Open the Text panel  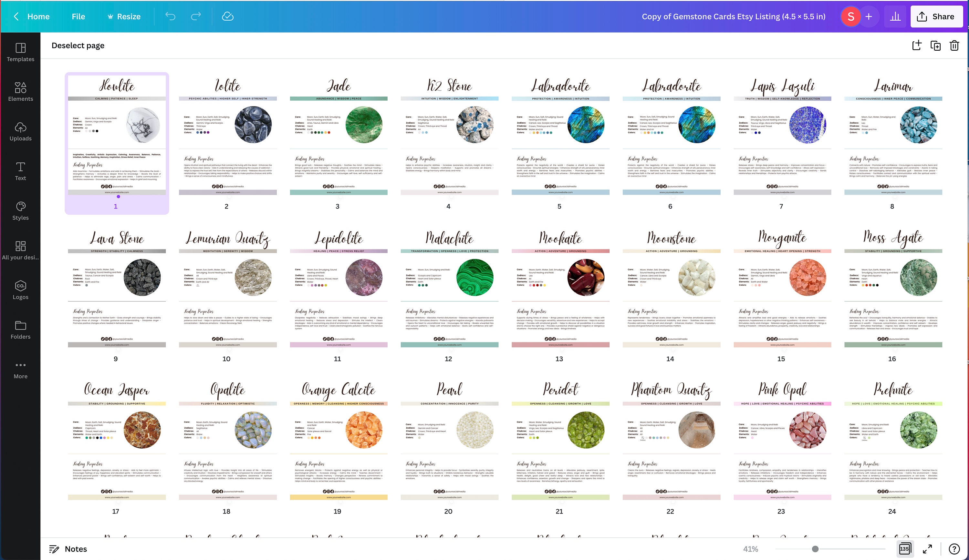[20, 171]
